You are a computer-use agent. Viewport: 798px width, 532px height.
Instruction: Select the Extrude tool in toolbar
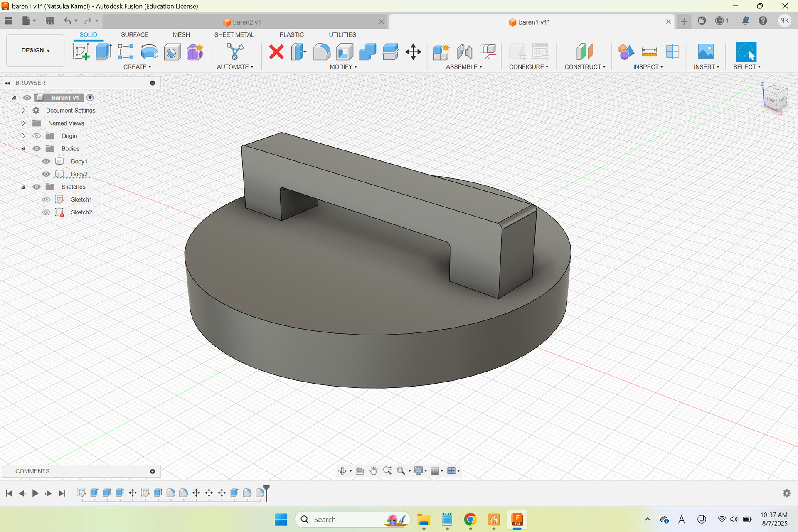pyautogui.click(x=103, y=52)
